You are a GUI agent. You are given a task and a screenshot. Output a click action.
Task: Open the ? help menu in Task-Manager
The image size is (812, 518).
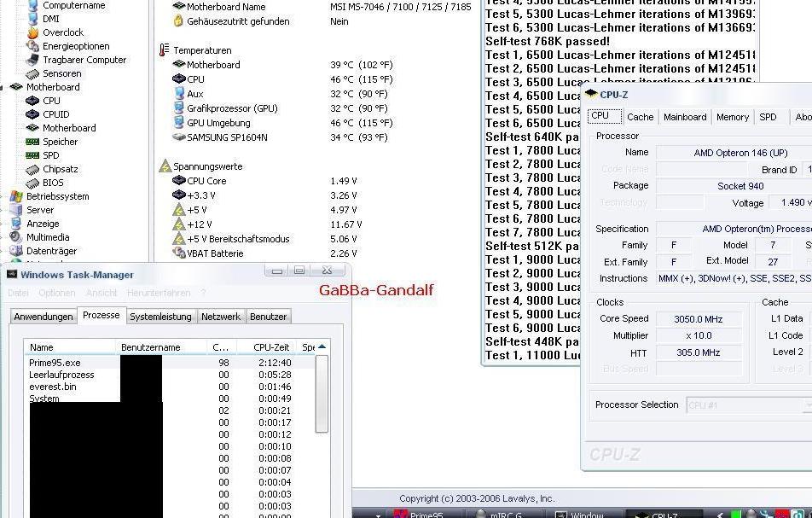tap(204, 293)
